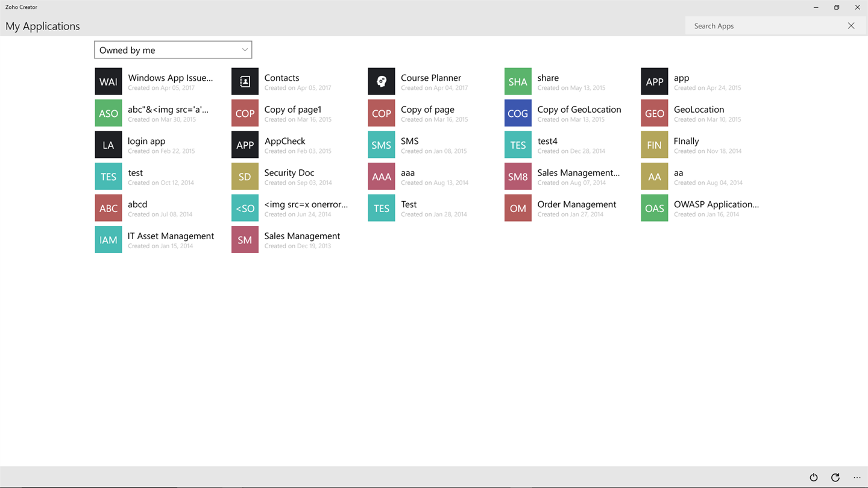Image resolution: width=868 pixels, height=488 pixels.
Task: Open the OWASP Application... application name
Action: pos(716,204)
